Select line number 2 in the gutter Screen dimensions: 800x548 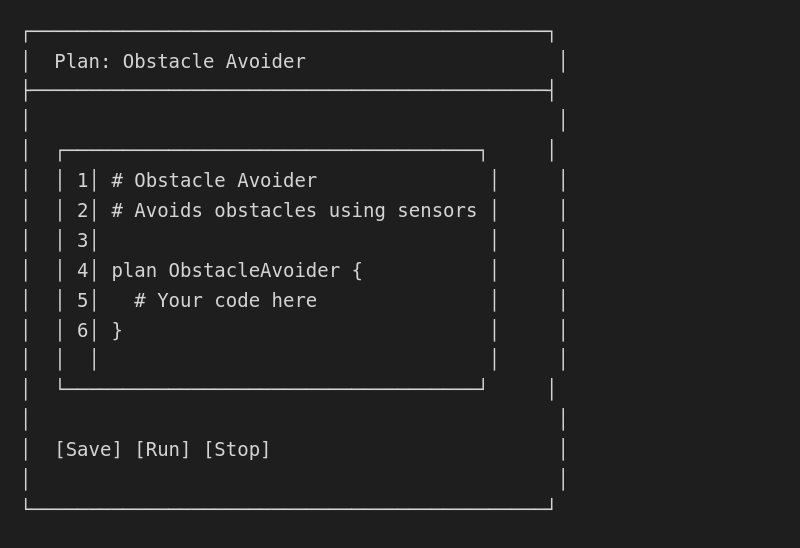[82, 211]
